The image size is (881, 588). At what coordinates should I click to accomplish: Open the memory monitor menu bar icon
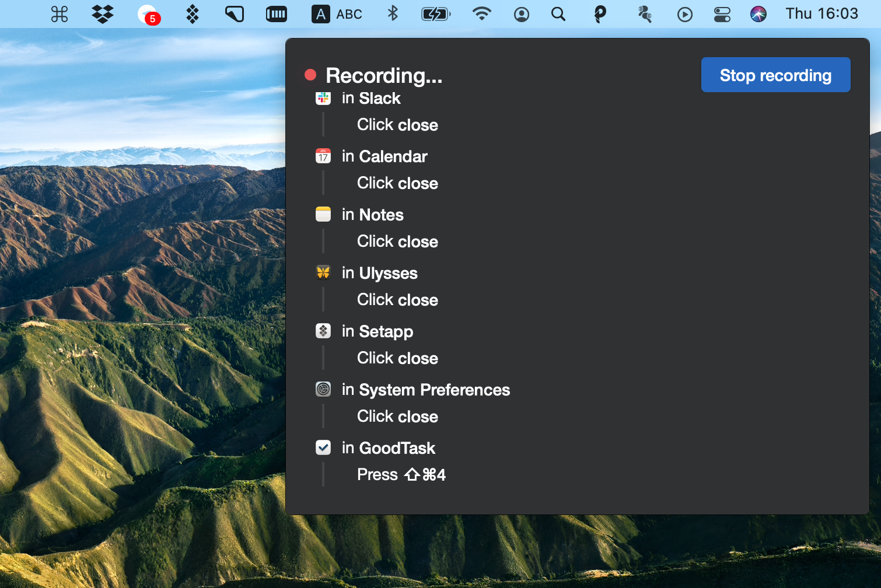277,14
